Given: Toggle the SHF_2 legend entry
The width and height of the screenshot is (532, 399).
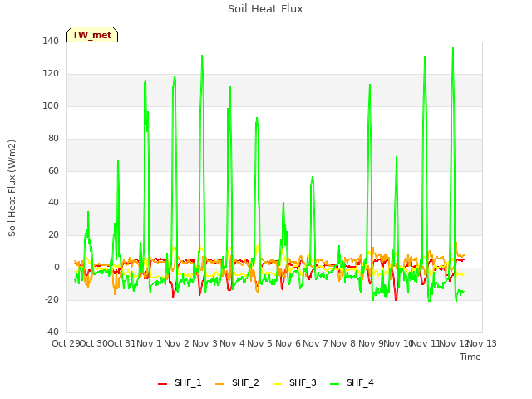Looking at the screenshot, I should pyautogui.click(x=237, y=383).
